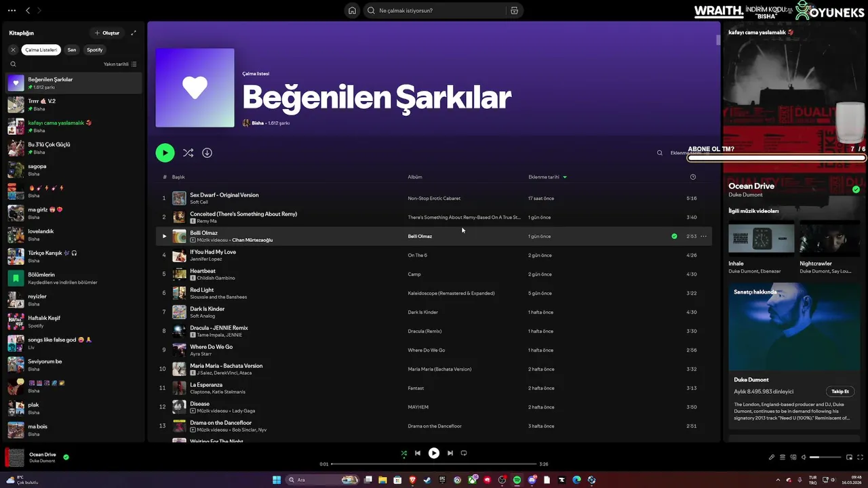Click the main content scrollbar
This screenshot has height=488, width=868.
pos(718,39)
